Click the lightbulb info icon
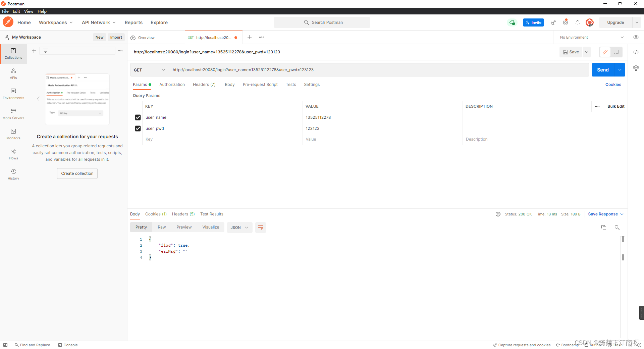 pyautogui.click(x=636, y=68)
